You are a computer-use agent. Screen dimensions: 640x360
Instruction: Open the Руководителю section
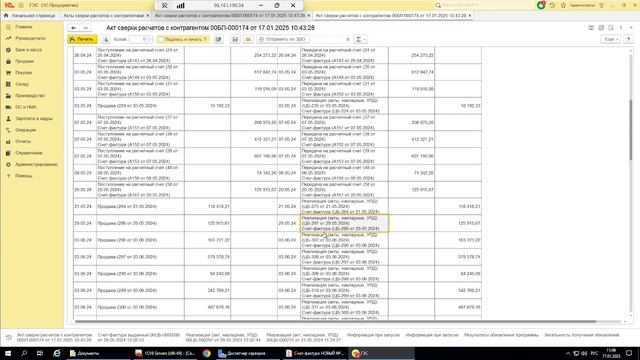click(30, 38)
